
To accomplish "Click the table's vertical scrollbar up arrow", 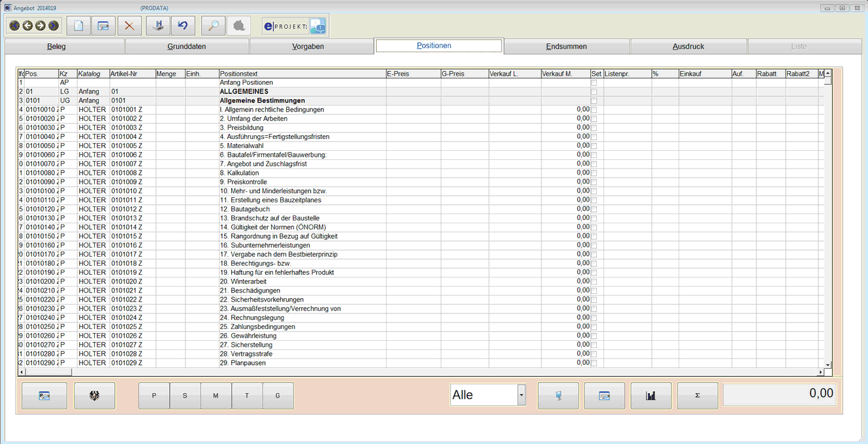I will 828,73.
